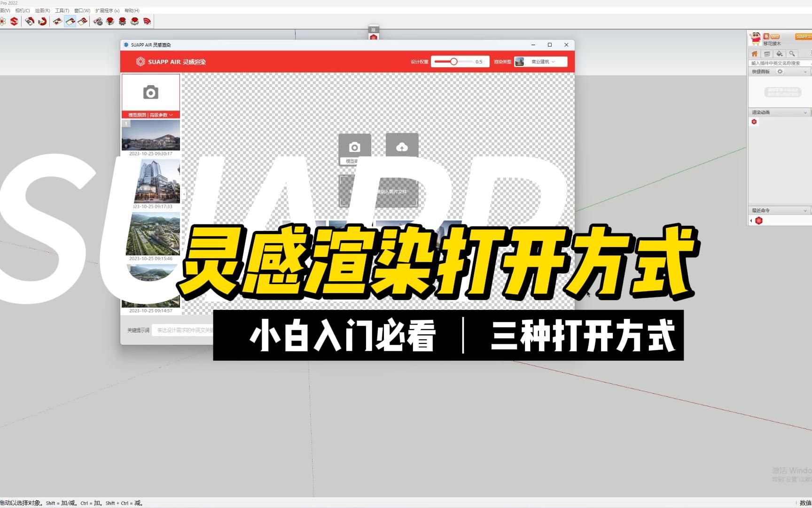This screenshot has width=812, height=508.
Task: Open the 商业建筑 render type dropdown
Action: [x=539, y=61]
